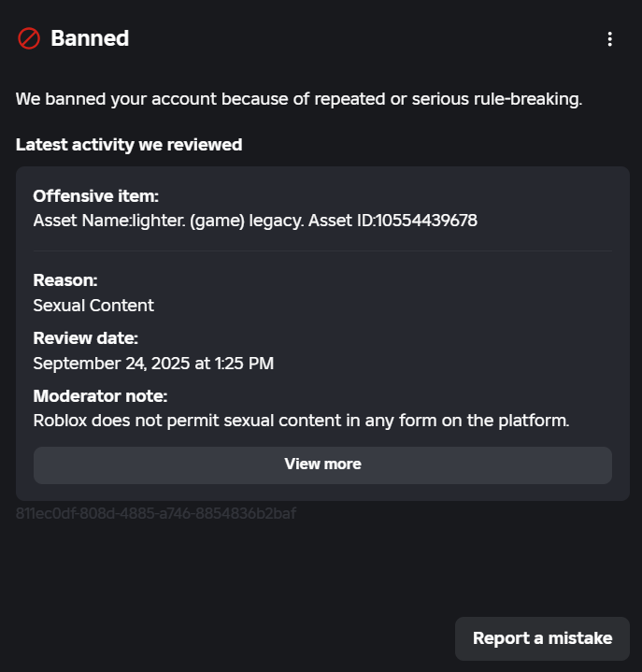Click the Offensive item label
Screen dimensions: 642x672
pyautogui.click(x=95, y=196)
